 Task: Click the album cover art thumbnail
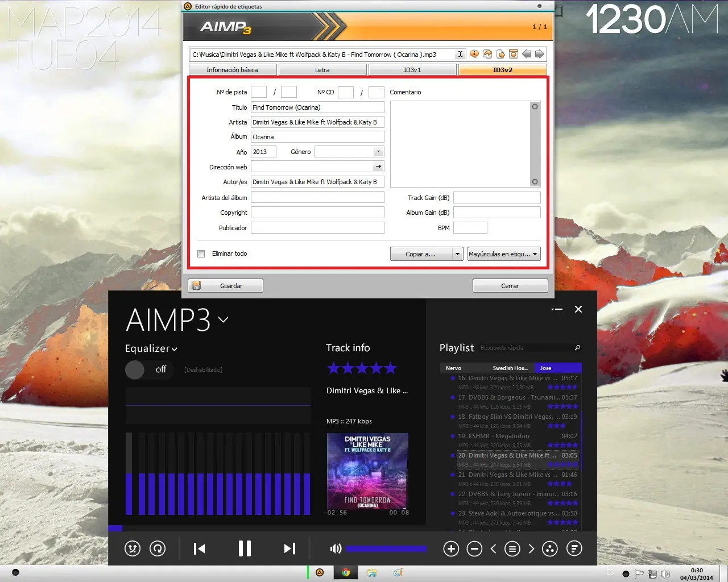(x=367, y=471)
